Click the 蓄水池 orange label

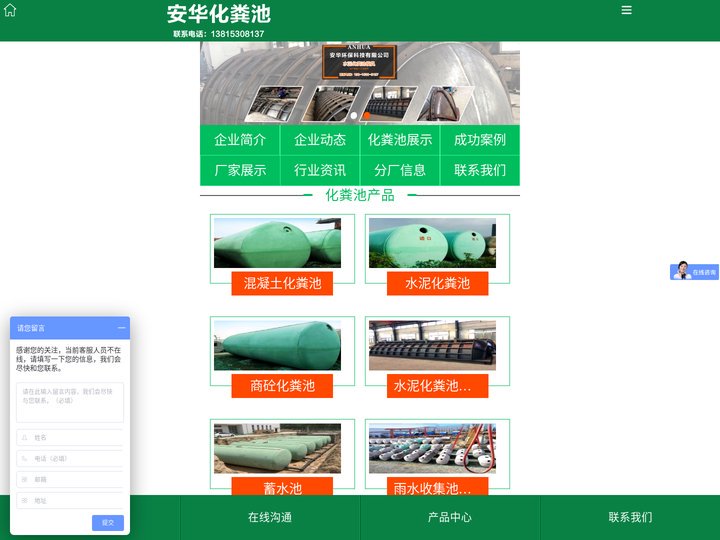[x=282, y=487]
